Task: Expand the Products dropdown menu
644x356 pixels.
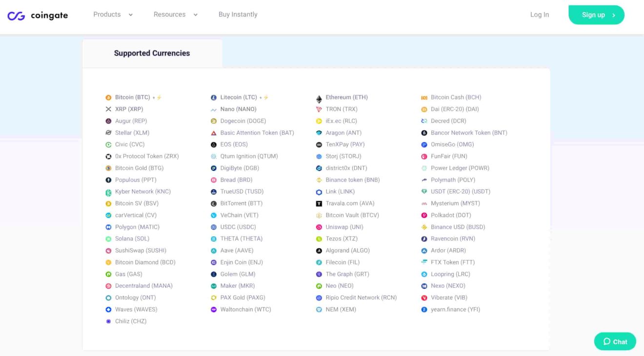Action: click(113, 15)
